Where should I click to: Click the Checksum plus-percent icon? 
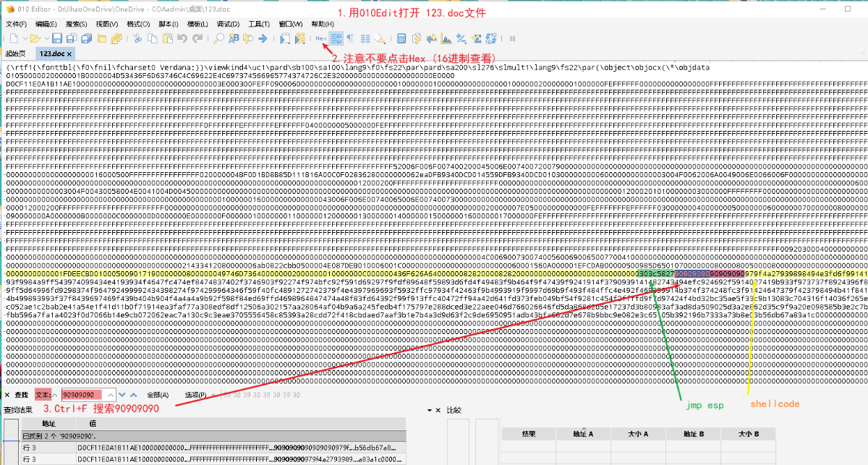coord(461,38)
